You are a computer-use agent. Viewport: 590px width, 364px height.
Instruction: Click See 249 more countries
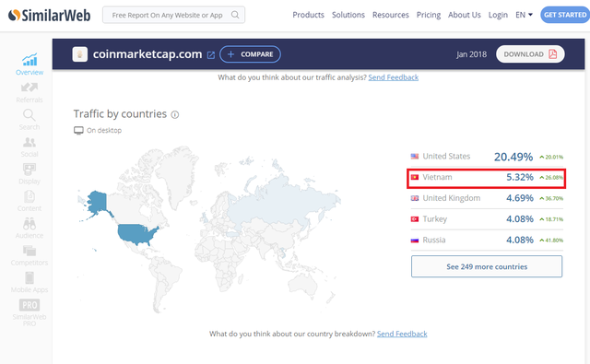(487, 266)
